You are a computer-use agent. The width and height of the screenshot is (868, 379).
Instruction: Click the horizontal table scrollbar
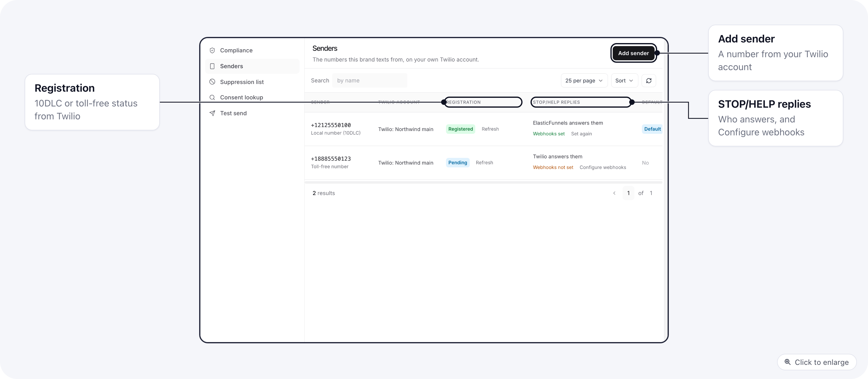tap(483, 182)
